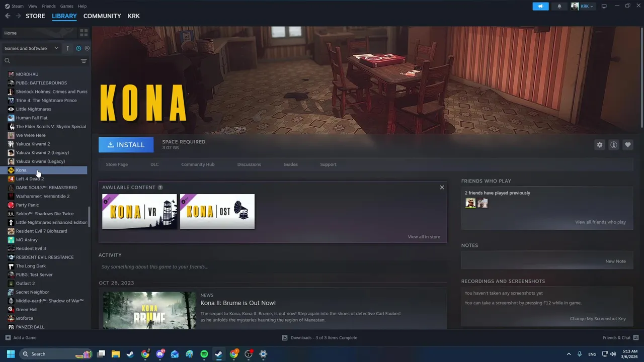Viewport: 644px width, 362px height.
Task: Open Kona Community Hub link
Action: tap(198, 164)
